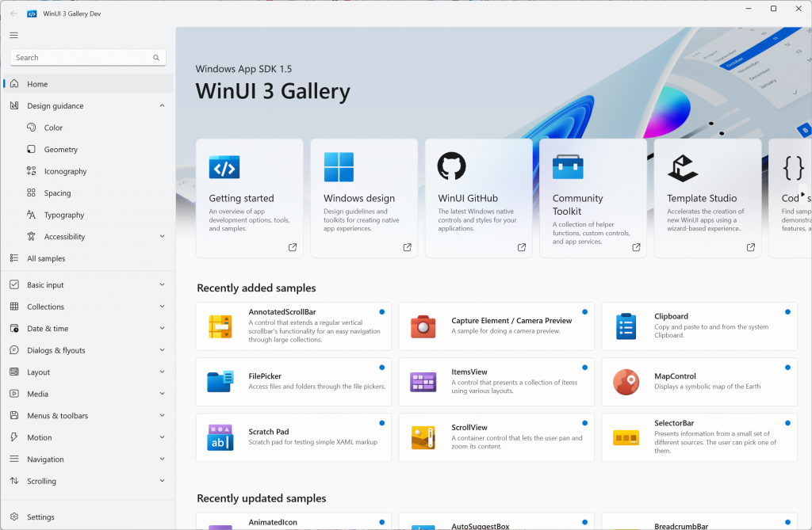
Task: Expand the Dialogs & flyouts category
Action: [162, 350]
